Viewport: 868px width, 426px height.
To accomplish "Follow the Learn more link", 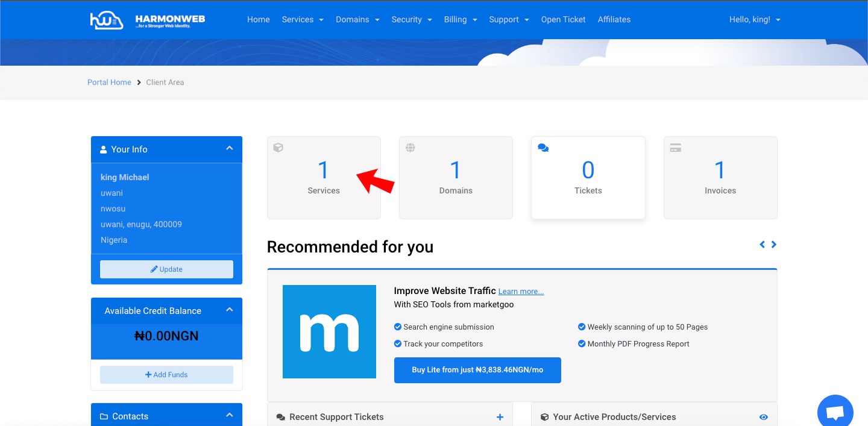I will click(521, 292).
